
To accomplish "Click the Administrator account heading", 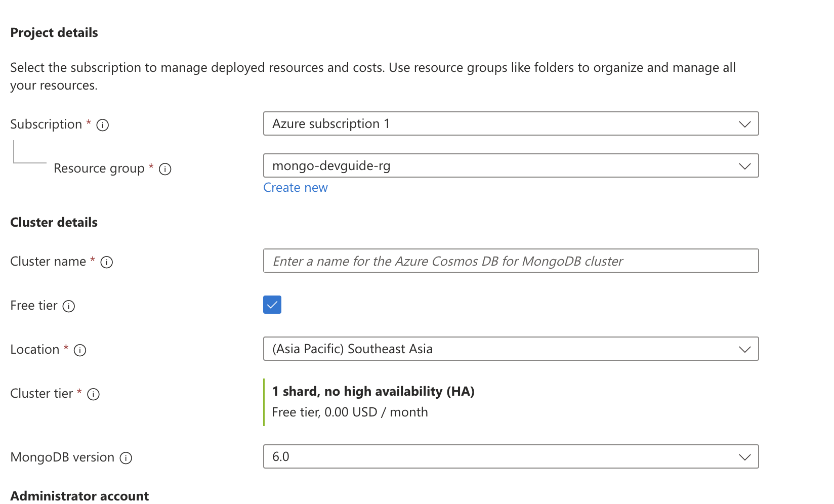I will (x=80, y=496).
